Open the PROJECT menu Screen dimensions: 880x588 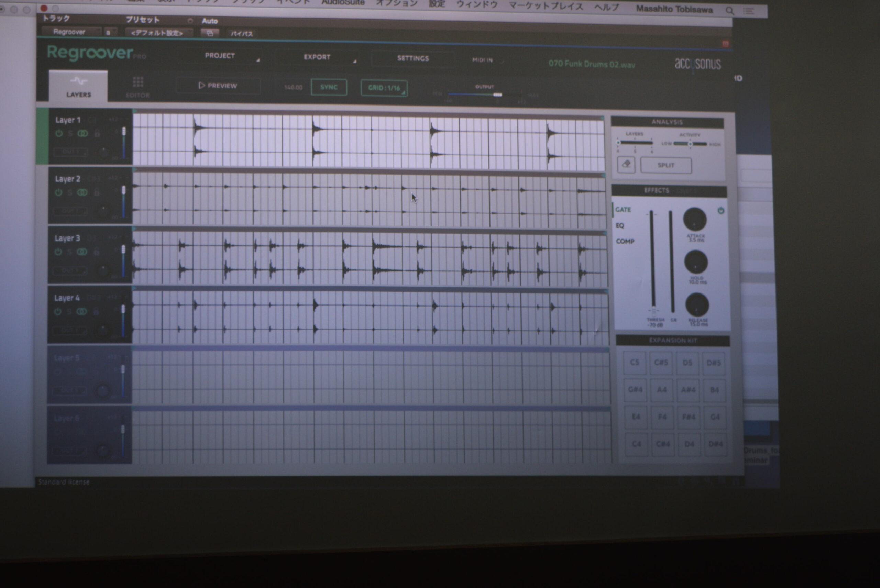(220, 56)
